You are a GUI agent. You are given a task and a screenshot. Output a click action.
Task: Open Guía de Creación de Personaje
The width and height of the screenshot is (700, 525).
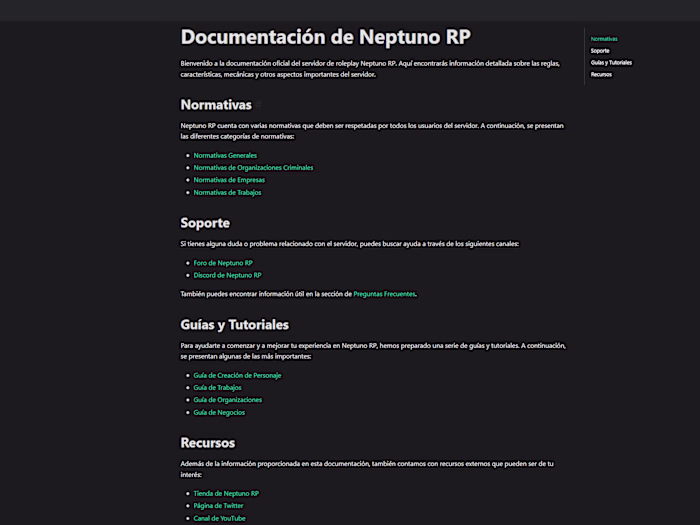237,375
